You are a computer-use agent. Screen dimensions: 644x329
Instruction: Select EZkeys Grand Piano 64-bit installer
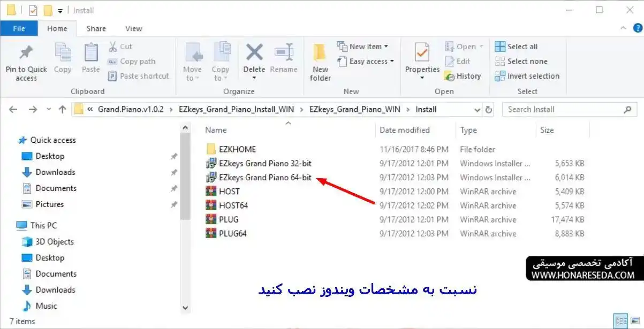[265, 177]
